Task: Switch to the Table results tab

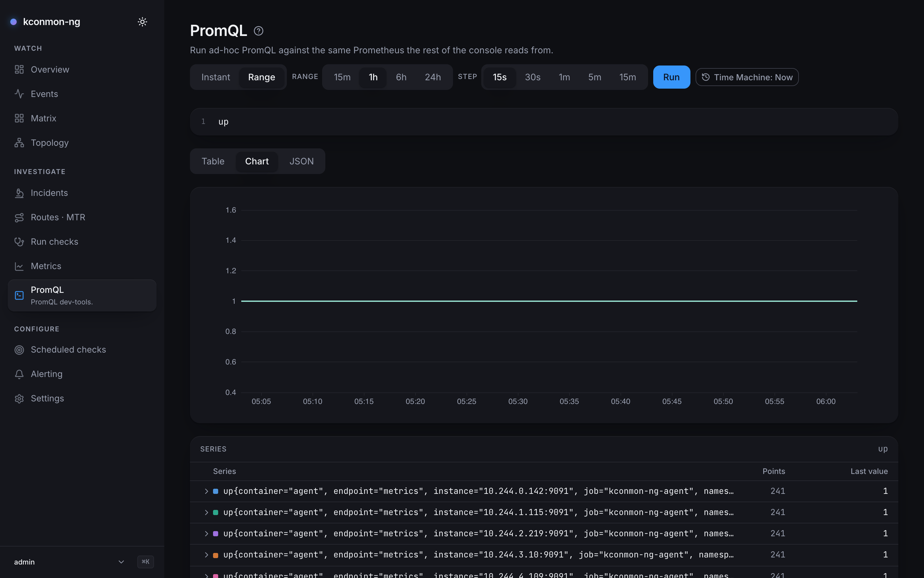Action: [213, 161]
